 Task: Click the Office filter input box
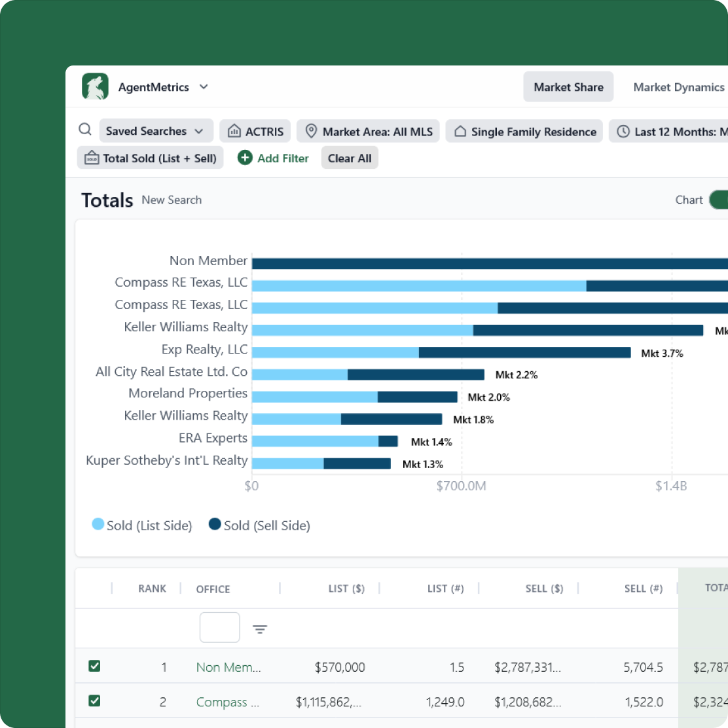click(x=219, y=628)
